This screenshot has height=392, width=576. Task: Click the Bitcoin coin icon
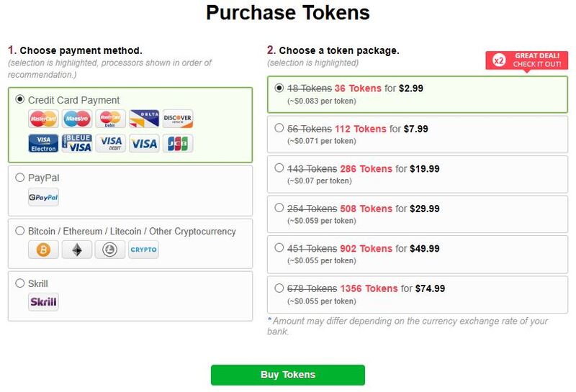pyautogui.click(x=43, y=250)
